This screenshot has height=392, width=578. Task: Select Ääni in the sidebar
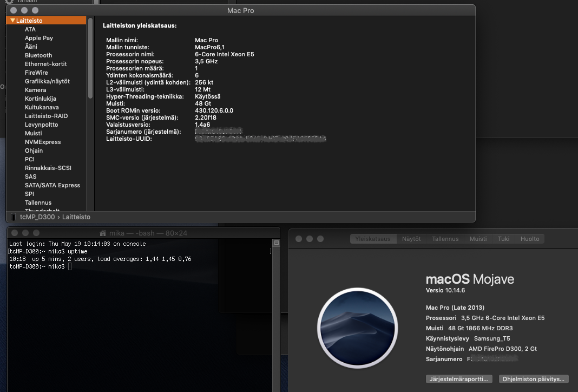tap(31, 47)
